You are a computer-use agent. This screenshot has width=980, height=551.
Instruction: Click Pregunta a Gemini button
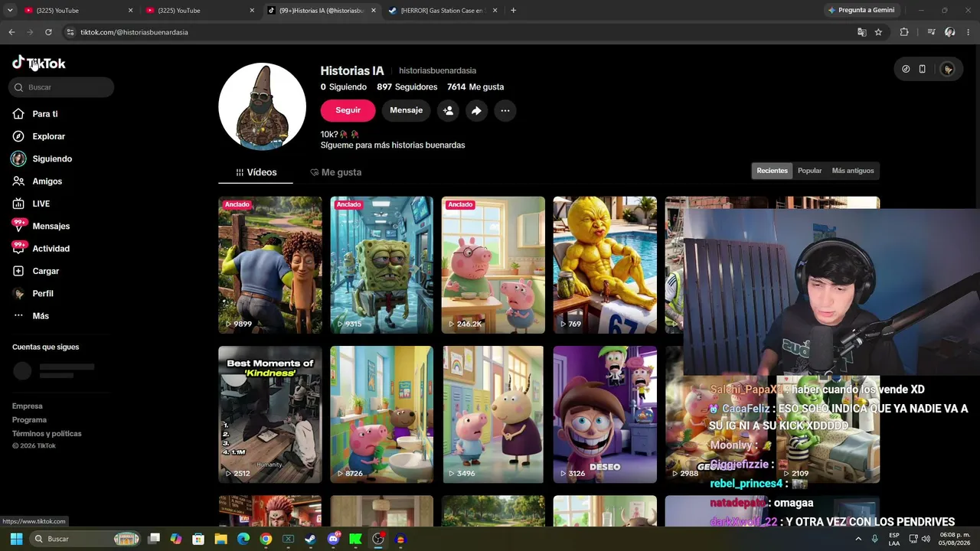[x=861, y=11]
